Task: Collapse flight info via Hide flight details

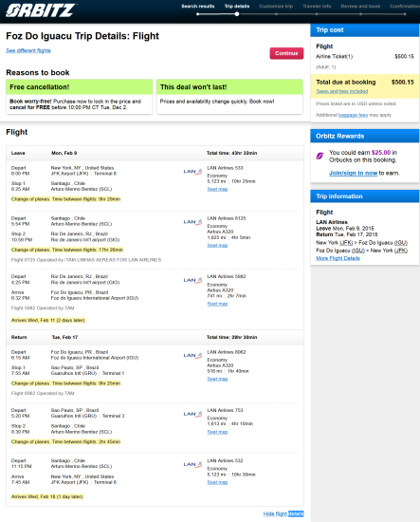Action: click(x=283, y=513)
